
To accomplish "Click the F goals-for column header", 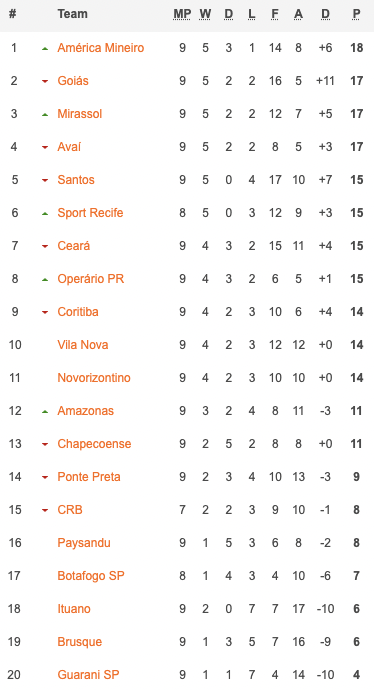I will 275,14.
